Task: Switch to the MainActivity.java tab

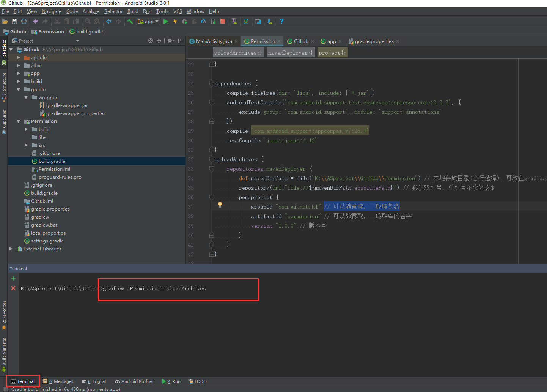Action: [x=214, y=41]
